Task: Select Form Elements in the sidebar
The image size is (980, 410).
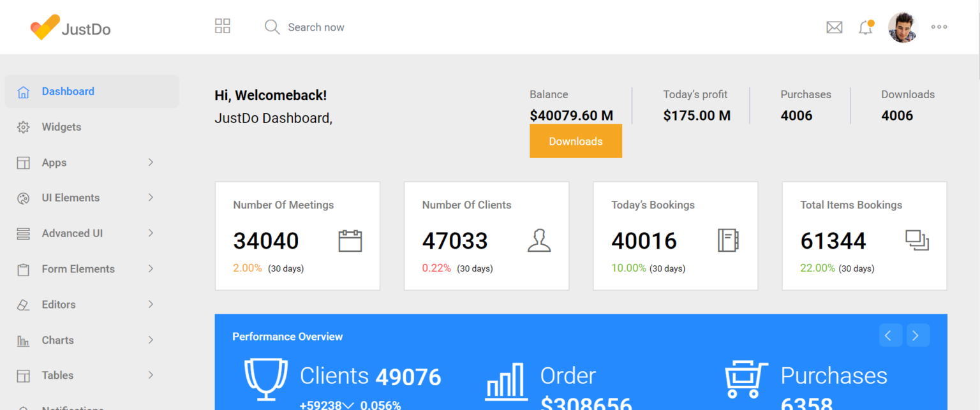Action: [x=78, y=268]
